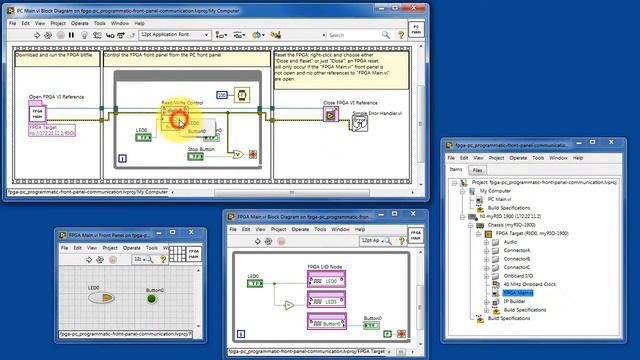640x360 pixels.
Task: Click Abort button in FPGA Block Diagram window
Action: point(281,241)
